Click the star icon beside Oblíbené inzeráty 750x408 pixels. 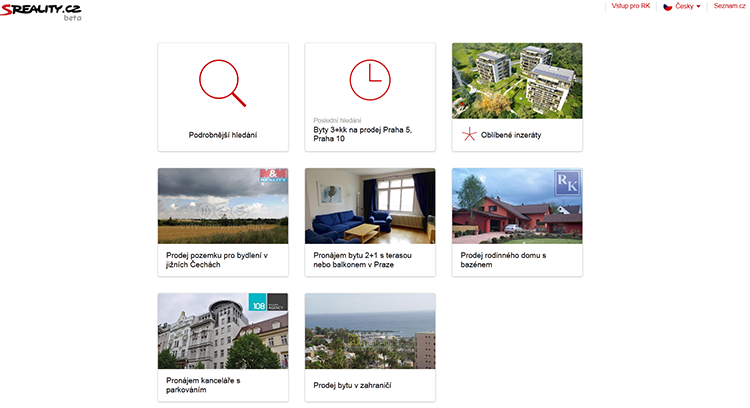click(467, 134)
